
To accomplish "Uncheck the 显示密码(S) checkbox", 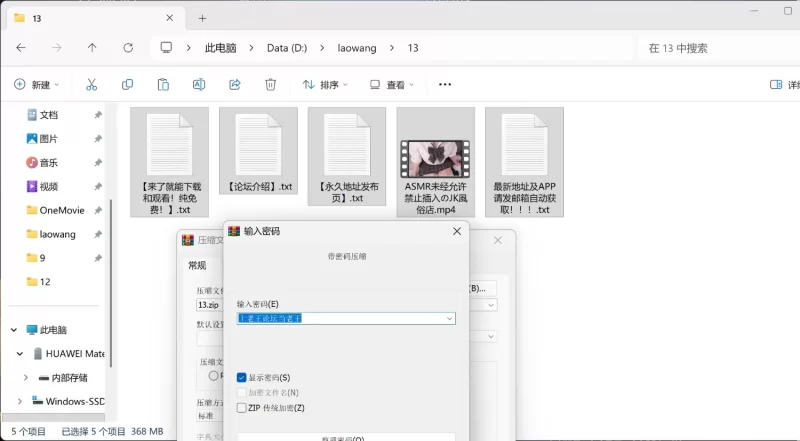I will coord(242,377).
